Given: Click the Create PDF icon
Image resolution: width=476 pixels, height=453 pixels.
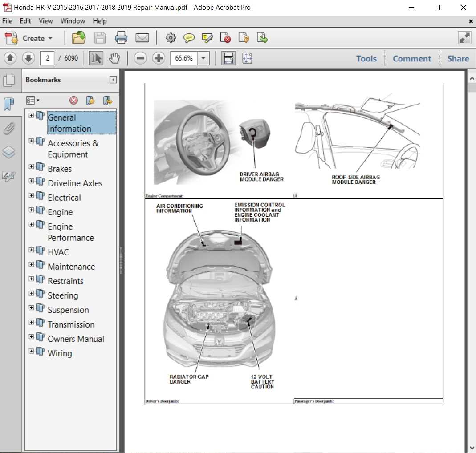Looking at the screenshot, I should [x=12, y=39].
